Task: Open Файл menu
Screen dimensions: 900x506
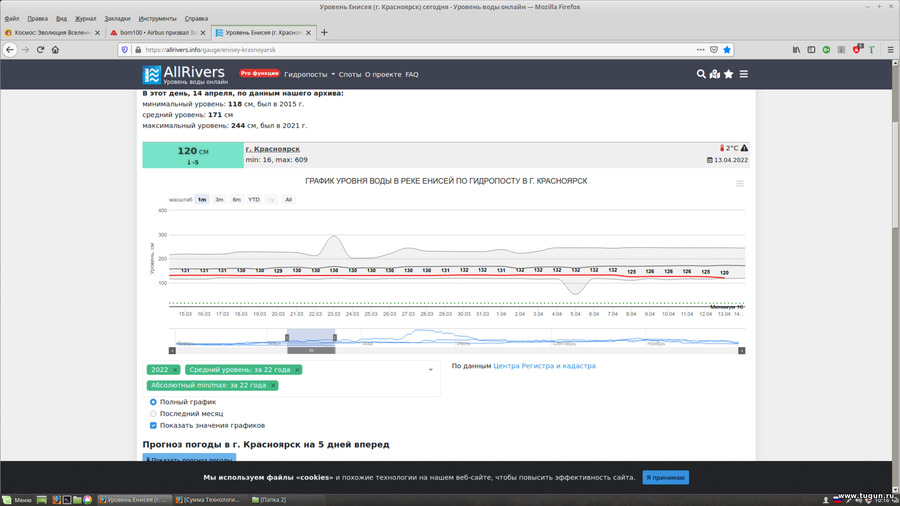Action: click(x=11, y=18)
